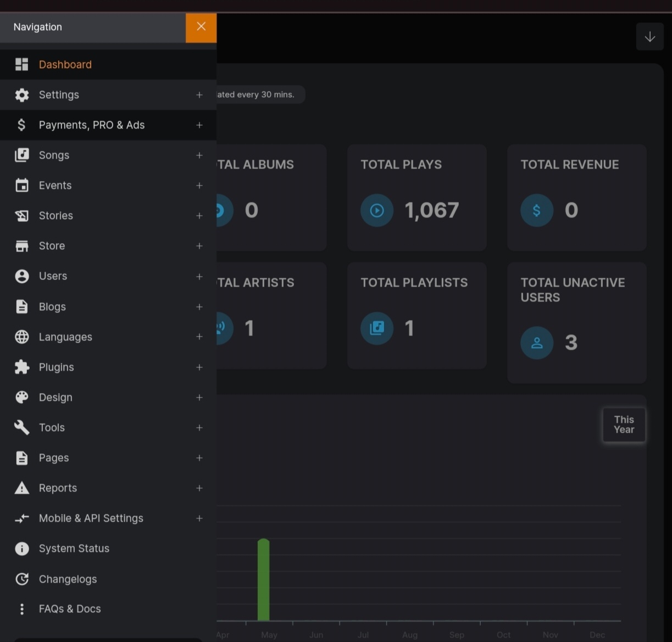Click the Tools wrench icon
672x642 pixels.
click(x=22, y=427)
